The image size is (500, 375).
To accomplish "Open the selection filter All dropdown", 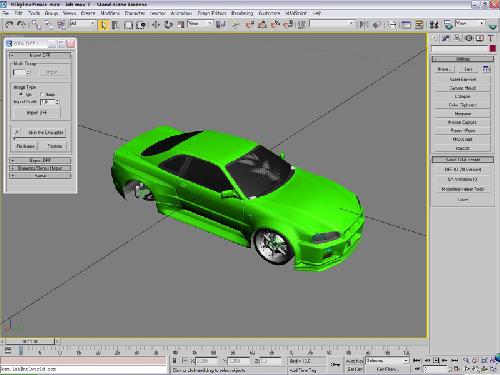I will [x=83, y=23].
